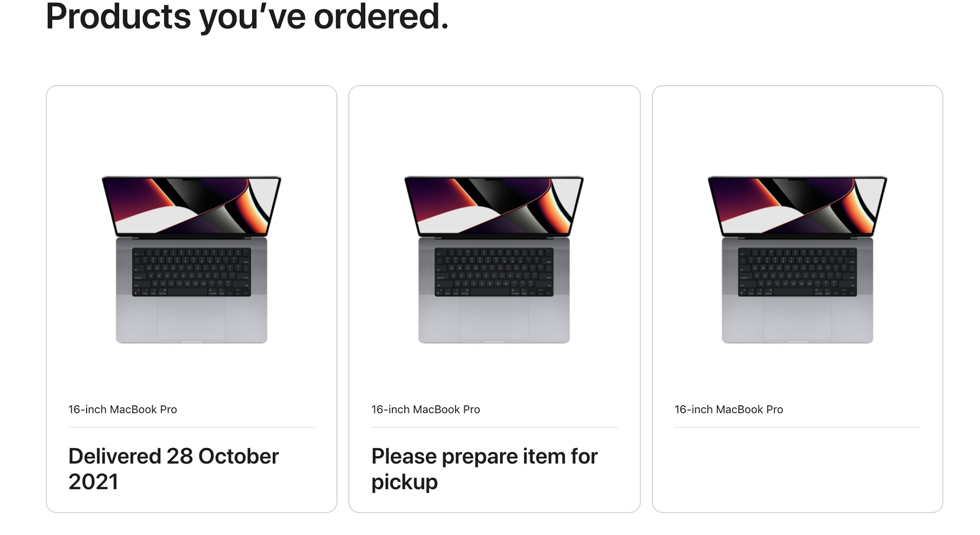Click the middle card's MacBook keyboard
Screen dimensions: 980x535
(494, 272)
